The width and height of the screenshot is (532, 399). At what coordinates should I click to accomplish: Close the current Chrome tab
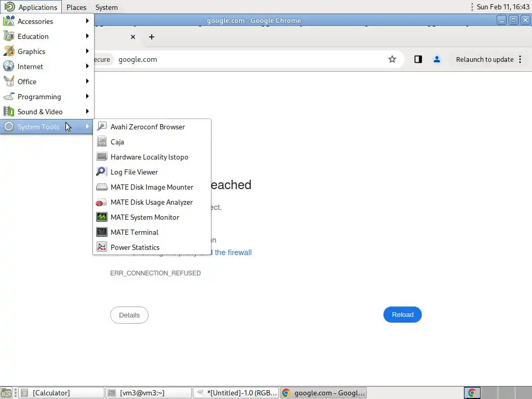coord(133,37)
